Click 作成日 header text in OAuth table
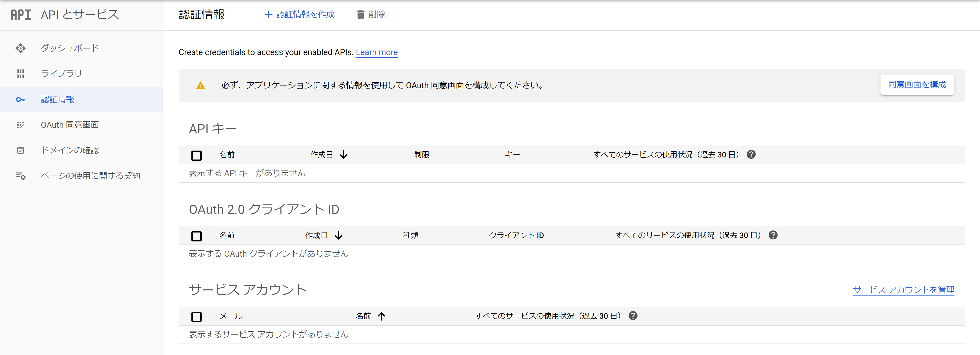Viewport: 980px width, 355px height. coord(316,236)
